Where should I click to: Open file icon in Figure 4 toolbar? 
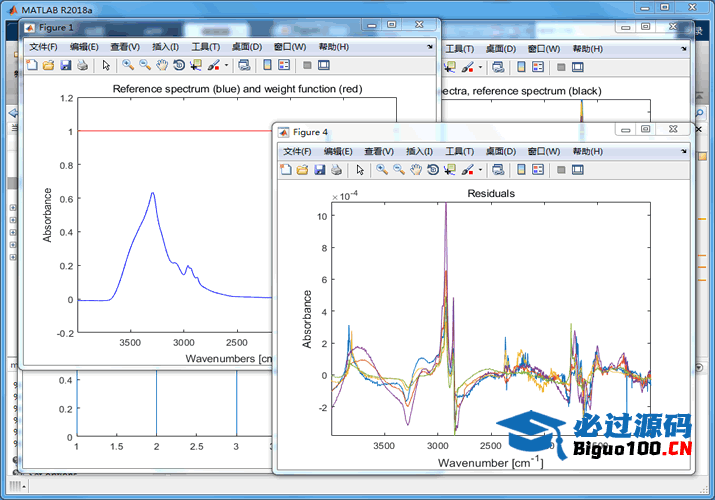coord(302,170)
